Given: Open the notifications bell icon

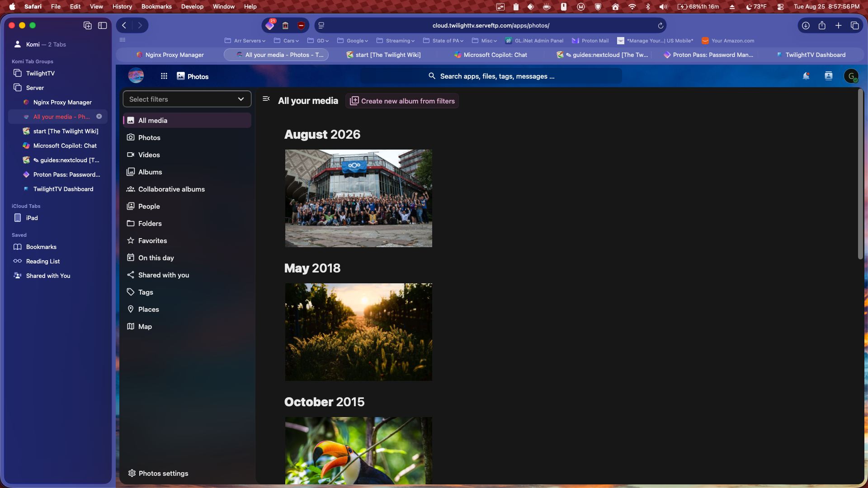Looking at the screenshot, I should [806, 76].
